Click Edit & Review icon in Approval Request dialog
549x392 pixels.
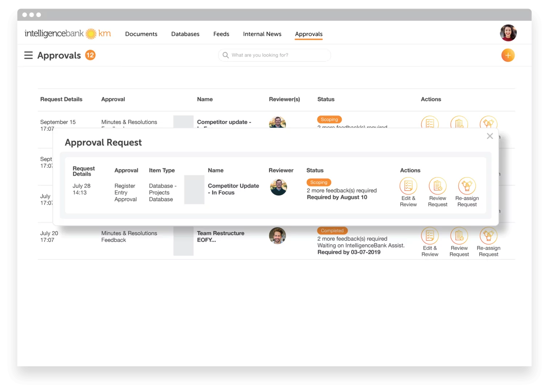pos(408,186)
